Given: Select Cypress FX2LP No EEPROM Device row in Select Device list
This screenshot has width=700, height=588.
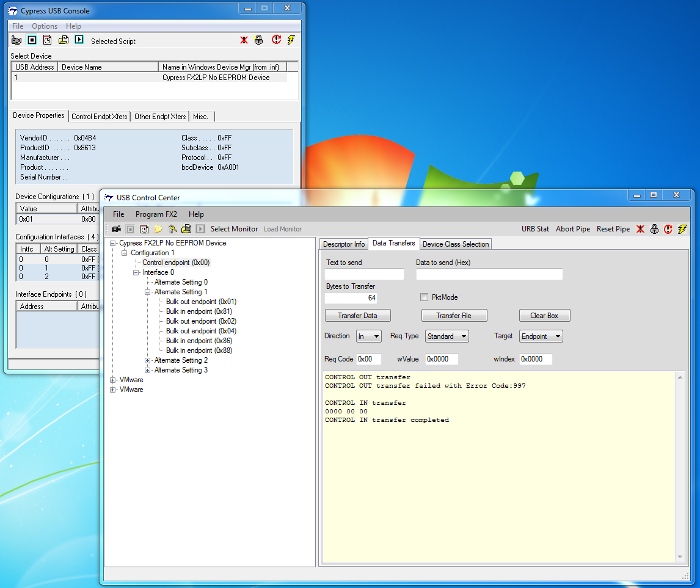Looking at the screenshot, I should coord(150,78).
